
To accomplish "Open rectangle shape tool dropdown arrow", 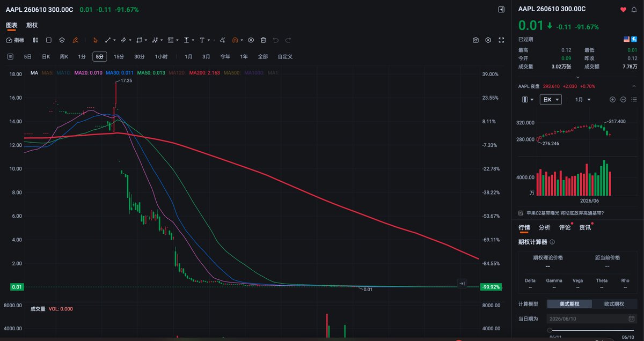I will click(x=146, y=40).
